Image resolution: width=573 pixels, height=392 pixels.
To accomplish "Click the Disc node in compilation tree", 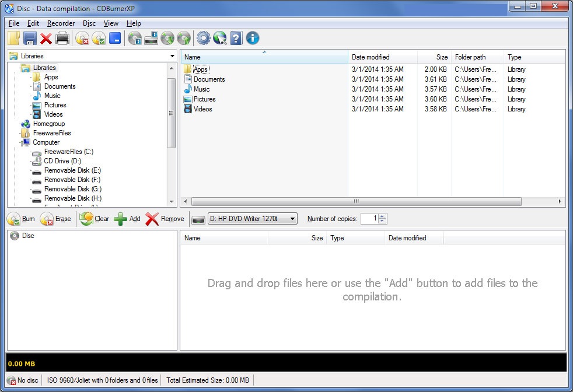I will (22, 236).
